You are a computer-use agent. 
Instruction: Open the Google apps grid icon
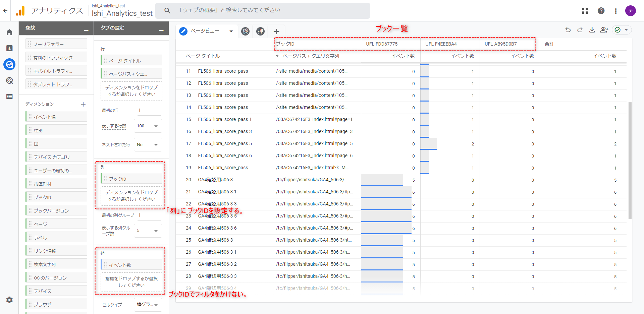click(x=585, y=11)
